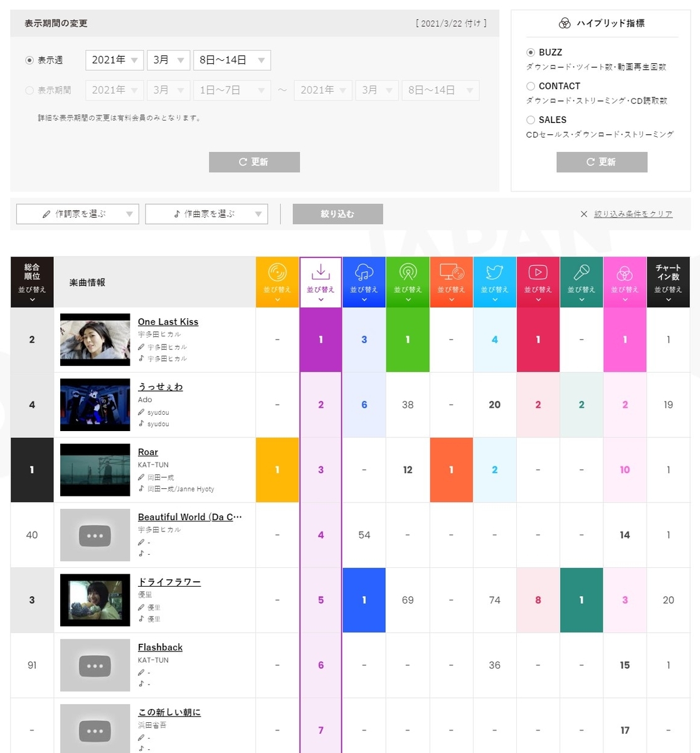Click 2021/3/22 付け date label
Viewport: 700px width, 753px height.
point(451,23)
